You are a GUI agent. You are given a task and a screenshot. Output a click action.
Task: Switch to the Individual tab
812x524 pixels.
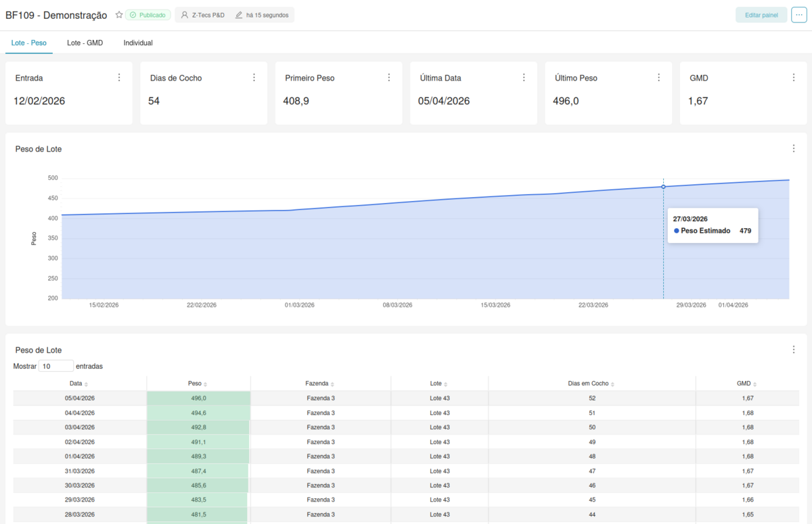click(137, 42)
